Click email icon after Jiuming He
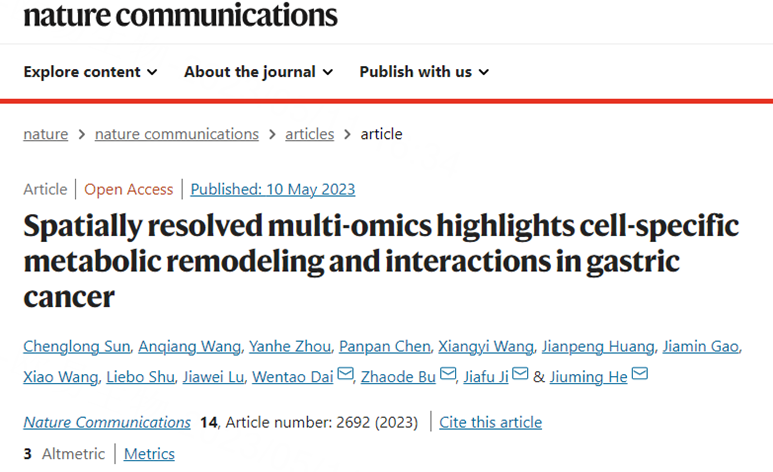 click(639, 374)
